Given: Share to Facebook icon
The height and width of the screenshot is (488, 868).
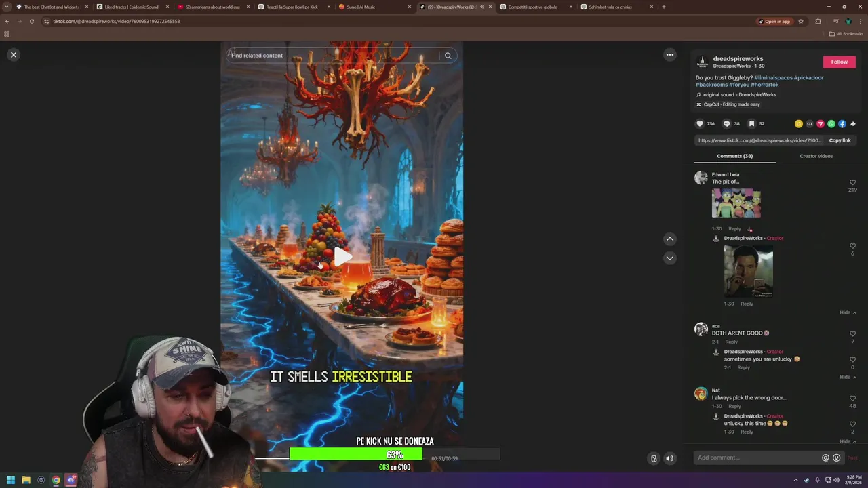Looking at the screenshot, I should coord(842,124).
